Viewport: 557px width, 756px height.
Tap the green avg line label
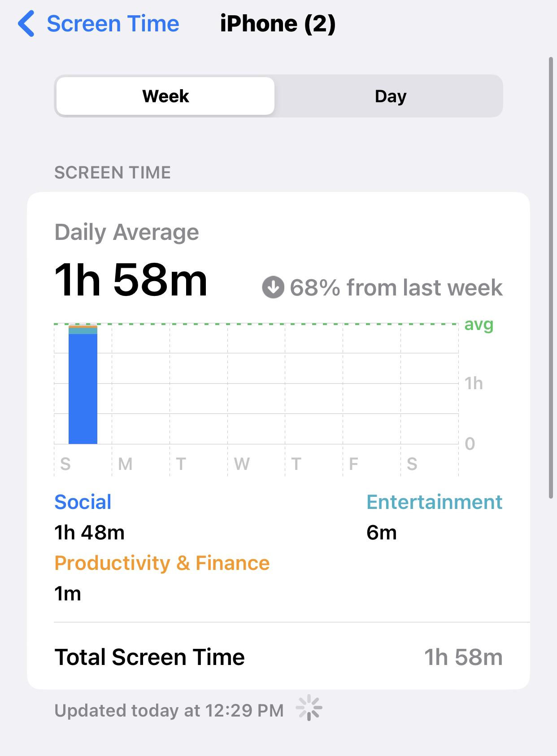pyautogui.click(x=479, y=325)
